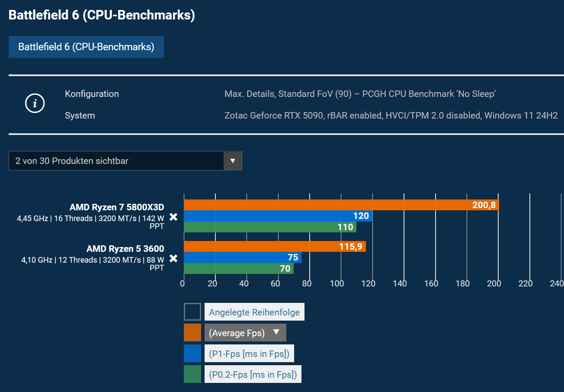Screen dimensions: 564x392
Task: Open the '2 von 30 Produkten sichtbar' dropdown
Action: click(125, 161)
